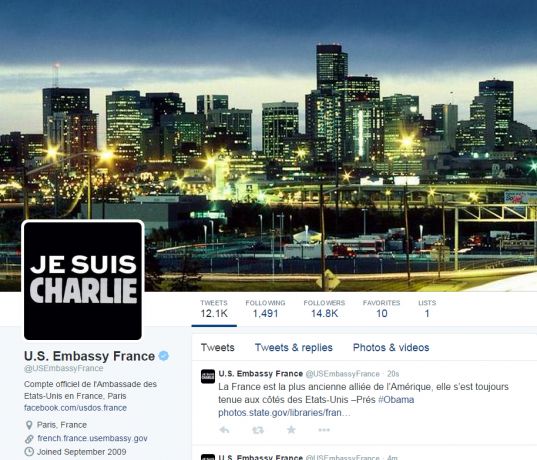Open the 10 Favorites count
The height and width of the screenshot is (460, 537).
382,308
